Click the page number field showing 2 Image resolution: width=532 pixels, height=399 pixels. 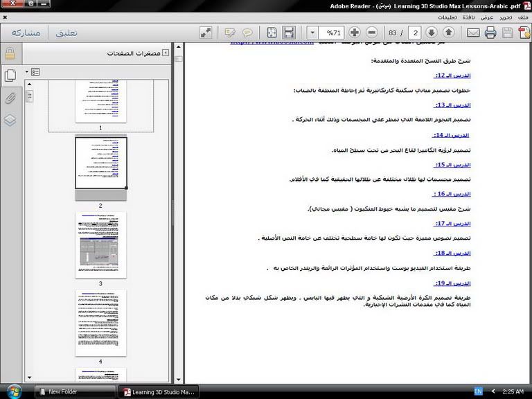pos(415,33)
